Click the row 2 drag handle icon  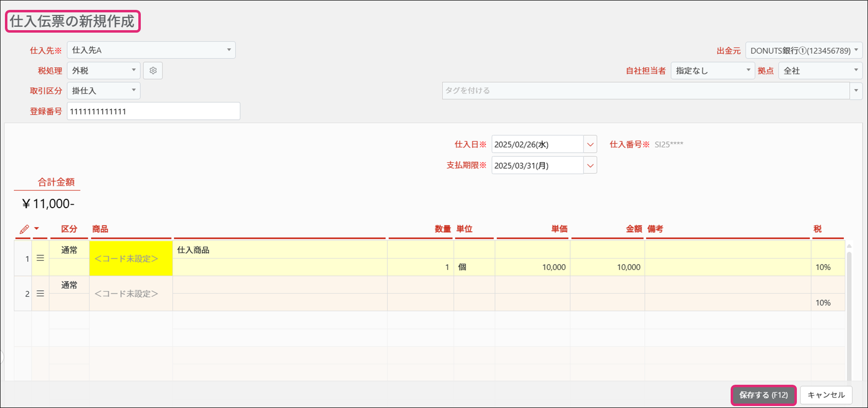[41, 294]
